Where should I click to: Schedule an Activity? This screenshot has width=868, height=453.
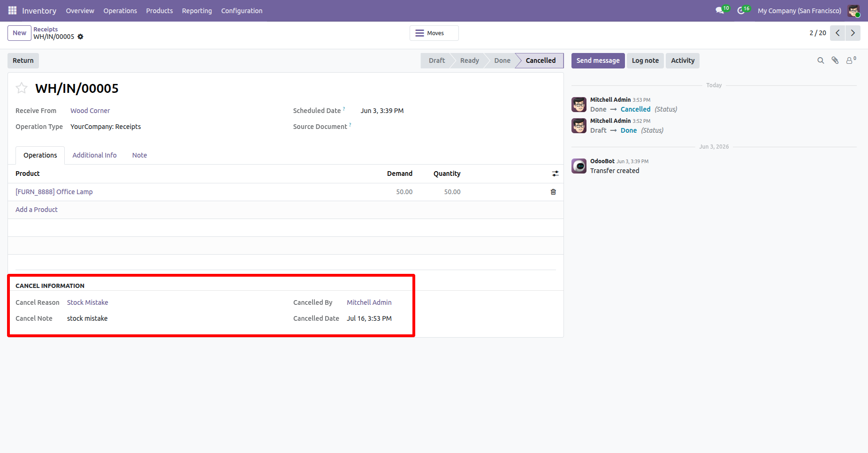pyautogui.click(x=683, y=60)
